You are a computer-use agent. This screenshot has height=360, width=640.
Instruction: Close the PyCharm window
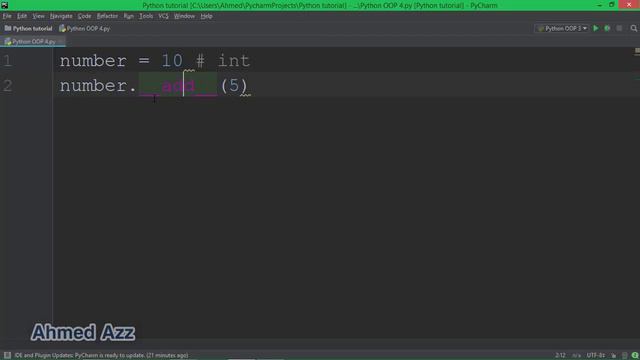coord(629,4)
